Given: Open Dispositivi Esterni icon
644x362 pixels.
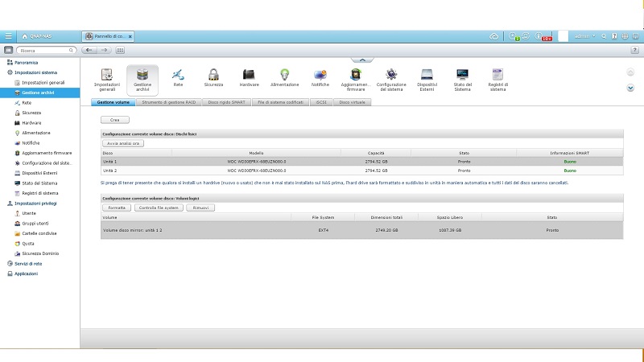Looking at the screenshot, I should tap(427, 76).
